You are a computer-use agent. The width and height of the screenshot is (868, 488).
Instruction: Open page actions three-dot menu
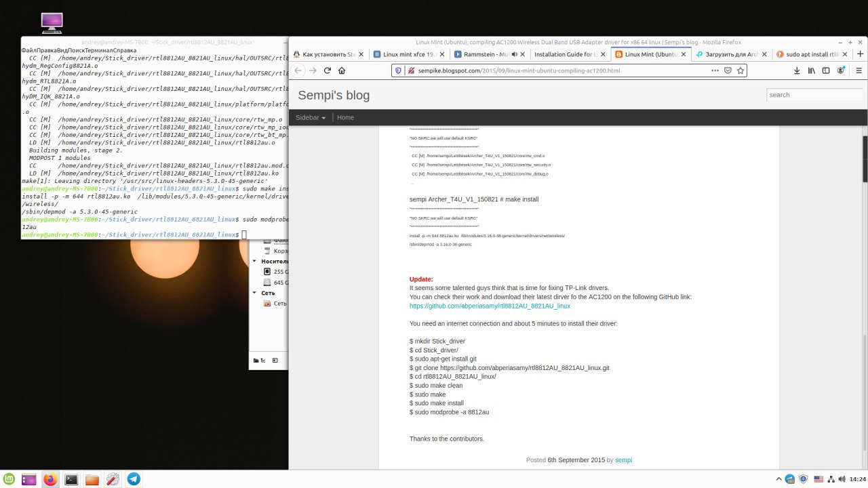point(715,70)
